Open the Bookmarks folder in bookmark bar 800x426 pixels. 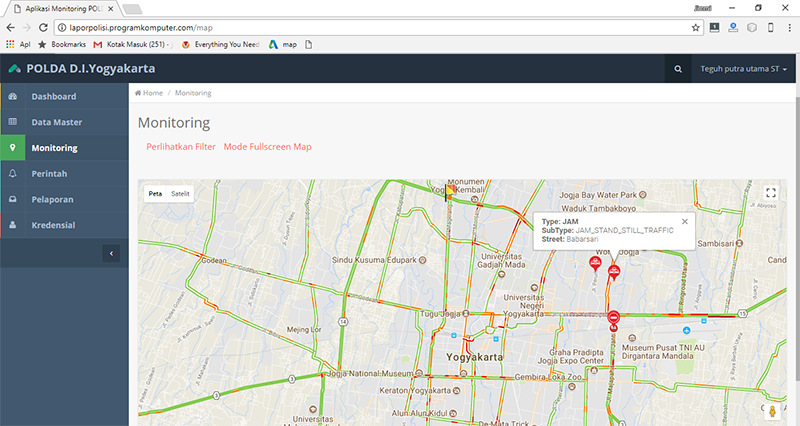[62, 44]
